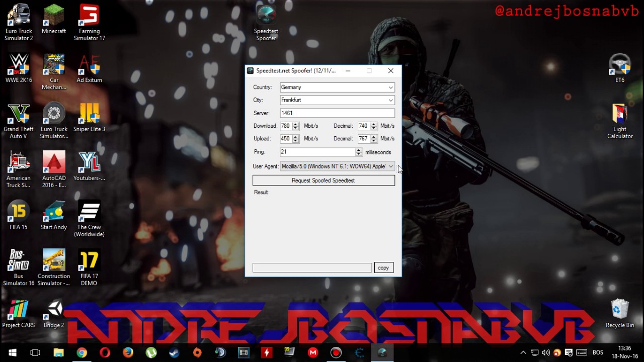644x362 pixels.
Task: Close the Speedtest.net Spoofer window
Action: coord(390,71)
